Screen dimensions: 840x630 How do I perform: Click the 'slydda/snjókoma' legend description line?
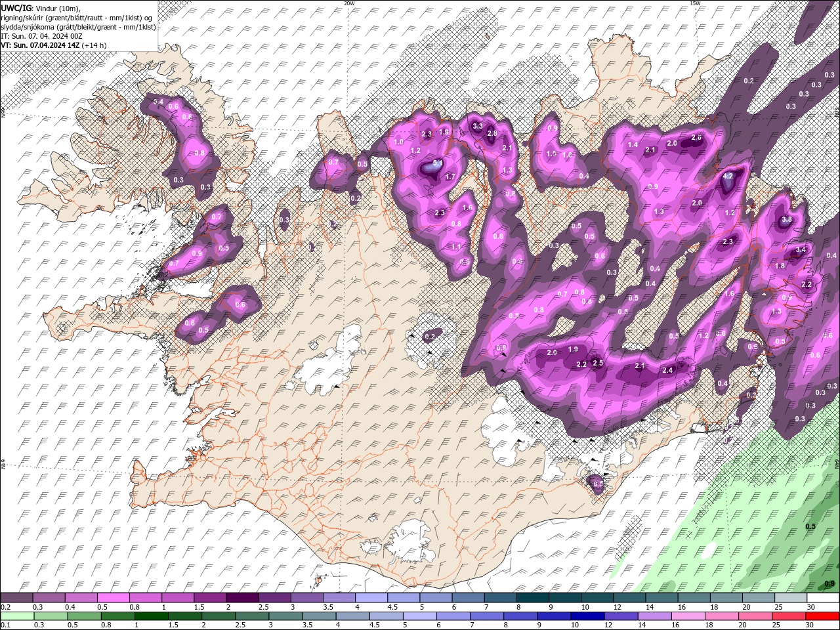tap(78, 27)
